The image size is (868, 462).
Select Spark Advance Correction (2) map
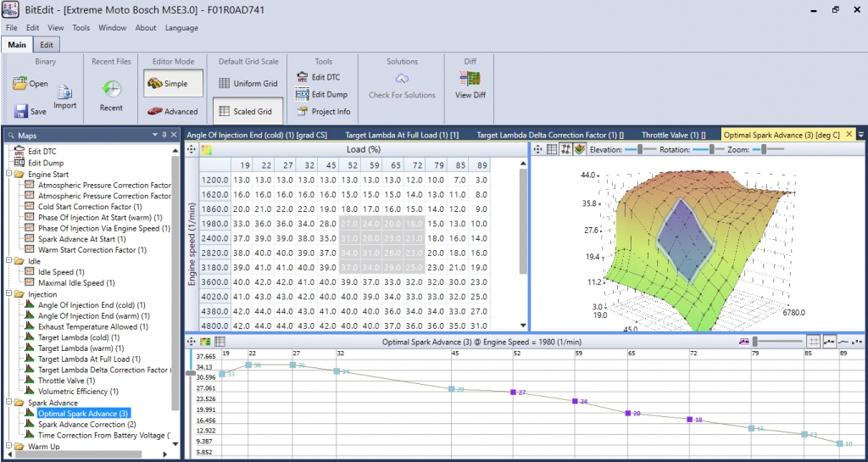[87, 425]
